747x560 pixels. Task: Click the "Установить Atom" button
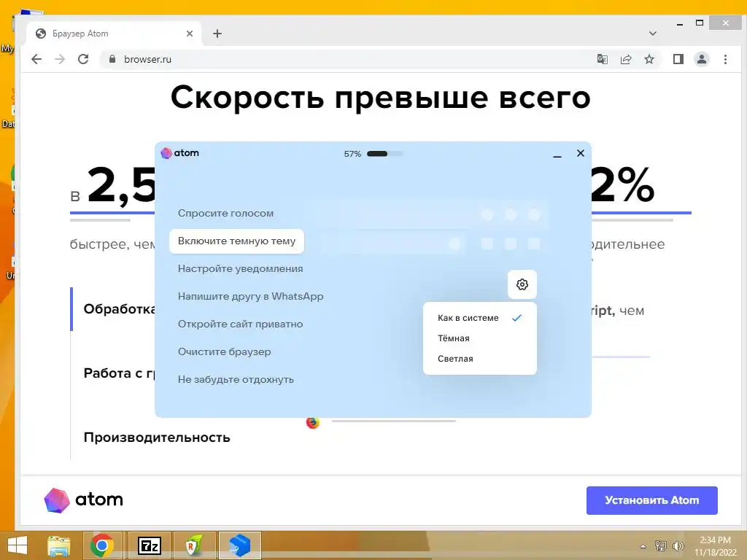[x=651, y=500]
